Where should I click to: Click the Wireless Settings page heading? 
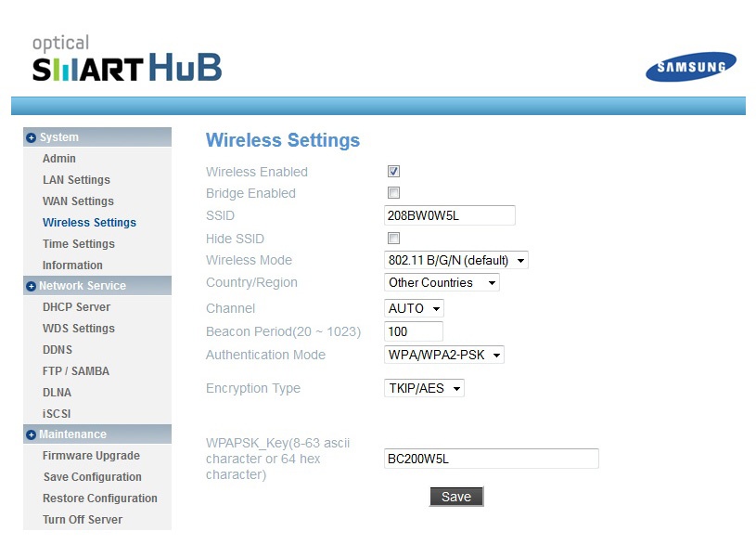(283, 140)
